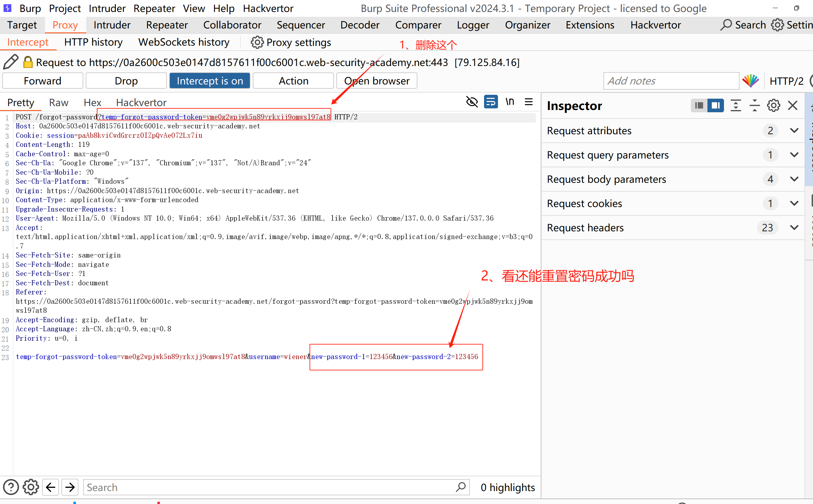Viewport: 813px width, 504px height.
Task: Expand Request headers section
Action: [794, 228]
